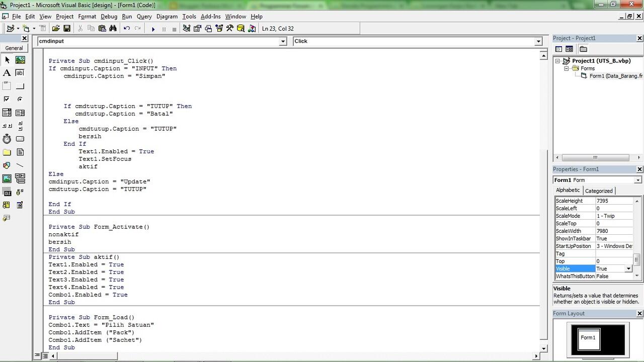Select the OptionButton control in the toolbox
The height and width of the screenshot is (362, 644).
pyautogui.click(x=20, y=99)
